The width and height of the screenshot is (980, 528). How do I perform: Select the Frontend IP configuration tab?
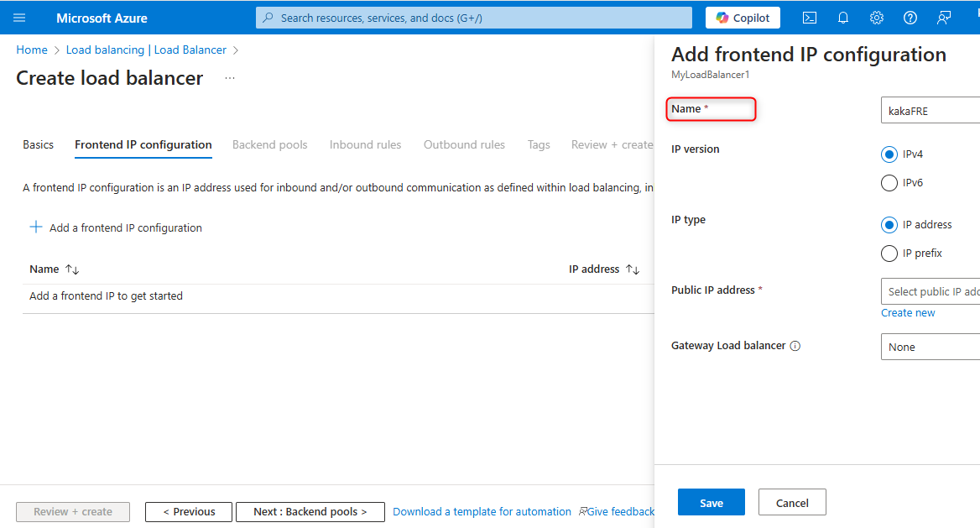pyautogui.click(x=143, y=144)
